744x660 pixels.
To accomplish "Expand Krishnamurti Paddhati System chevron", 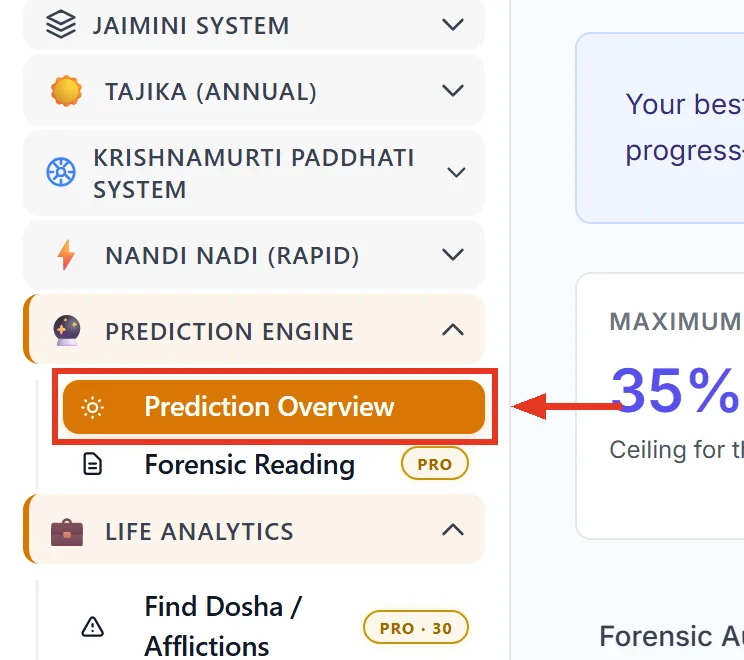I will 456,172.
